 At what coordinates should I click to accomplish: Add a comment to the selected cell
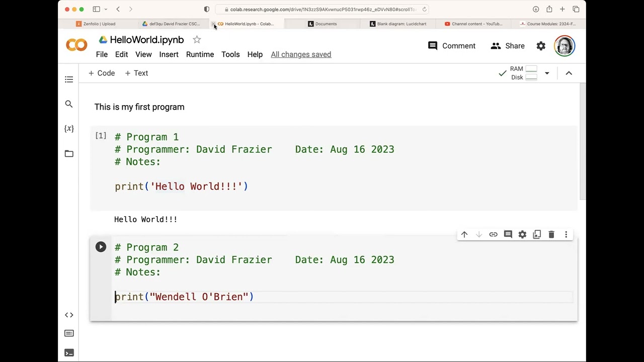(x=508, y=235)
